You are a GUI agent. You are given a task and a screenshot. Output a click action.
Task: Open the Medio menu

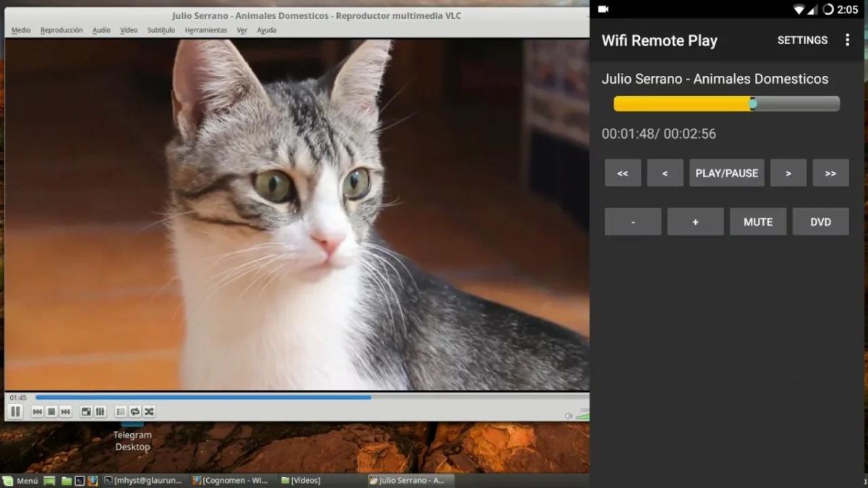pos(21,30)
